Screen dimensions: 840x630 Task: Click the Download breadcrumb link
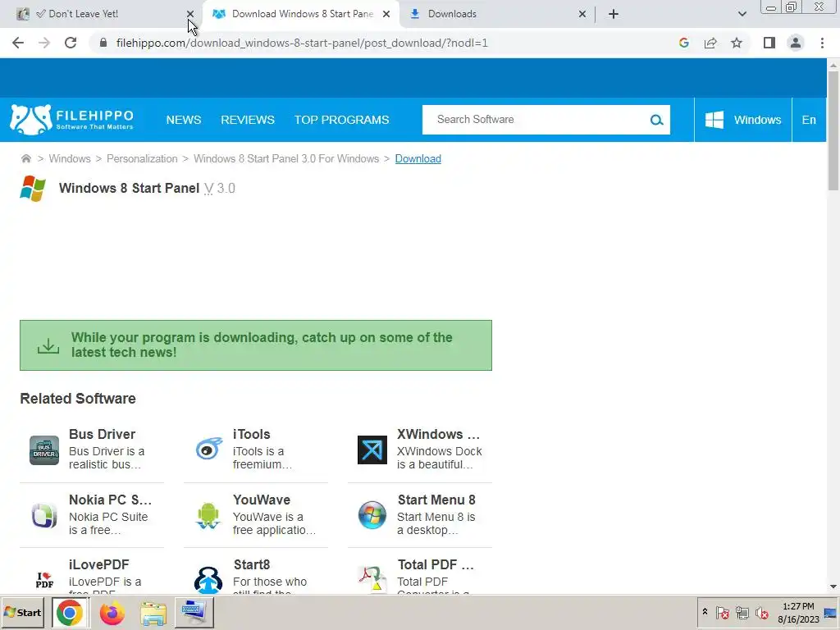click(x=418, y=158)
